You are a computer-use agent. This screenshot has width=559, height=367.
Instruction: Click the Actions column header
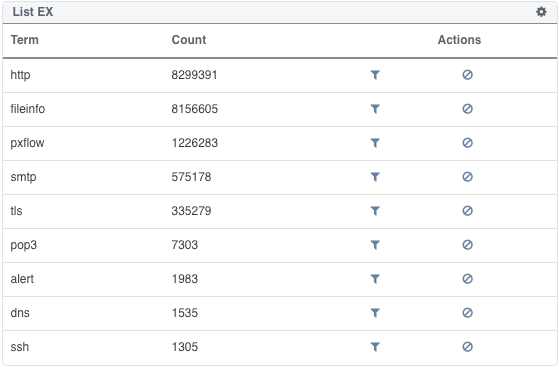click(459, 40)
